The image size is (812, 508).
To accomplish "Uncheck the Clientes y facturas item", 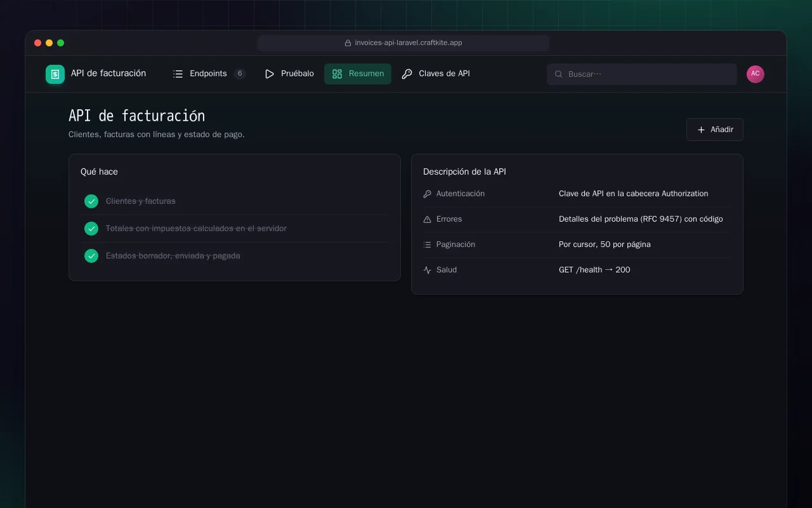I will 91,201.
